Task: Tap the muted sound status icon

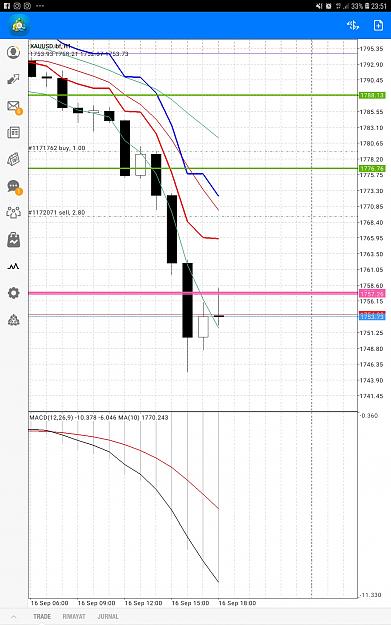Action: [x=319, y=6]
